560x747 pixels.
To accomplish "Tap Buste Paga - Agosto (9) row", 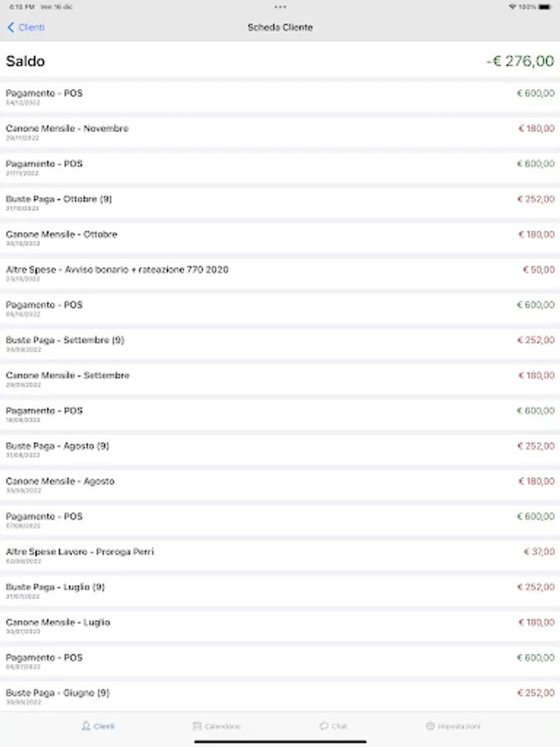I will click(x=57, y=447).
